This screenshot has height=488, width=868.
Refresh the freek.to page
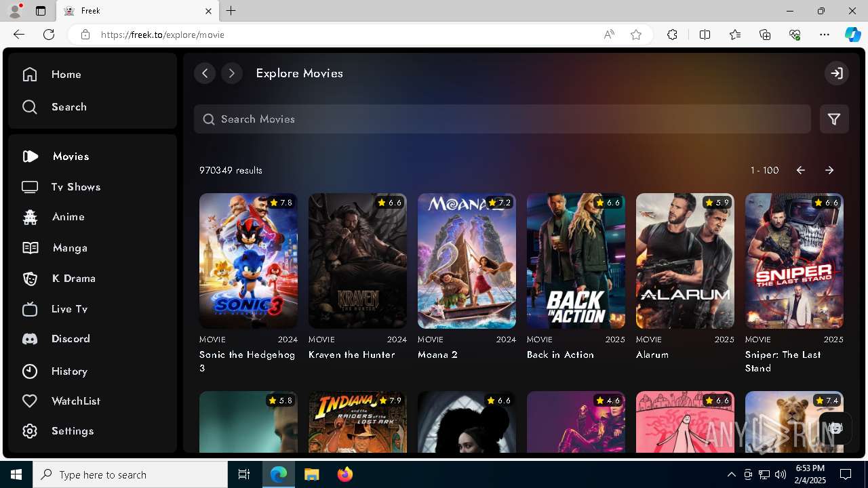(x=49, y=35)
